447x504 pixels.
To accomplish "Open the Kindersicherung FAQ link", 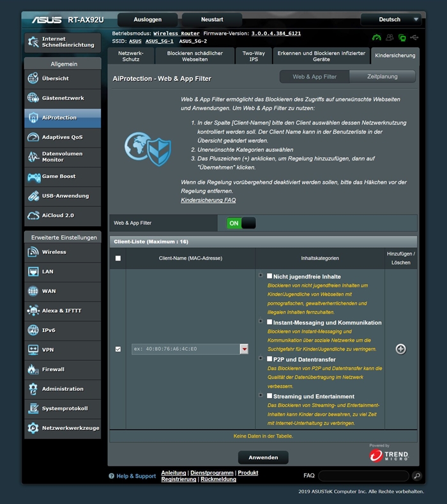I will (208, 200).
